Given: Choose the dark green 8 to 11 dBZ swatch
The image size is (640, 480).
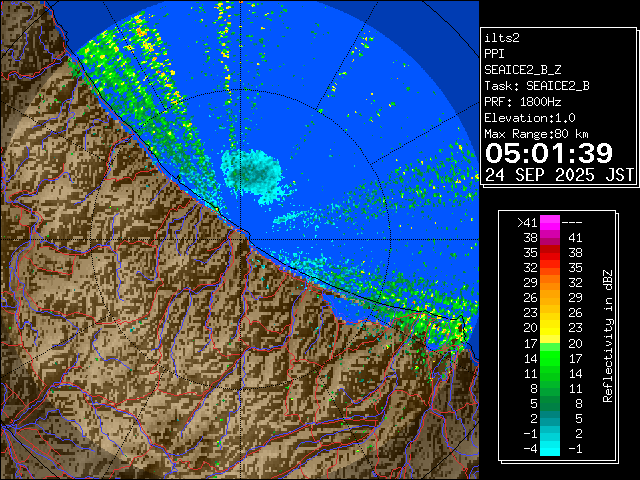Looking at the screenshot, I should [x=550, y=386].
